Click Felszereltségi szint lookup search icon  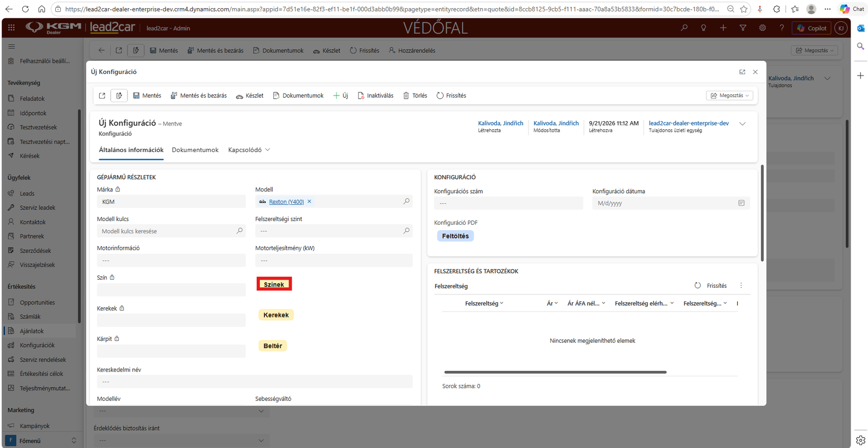pos(406,231)
